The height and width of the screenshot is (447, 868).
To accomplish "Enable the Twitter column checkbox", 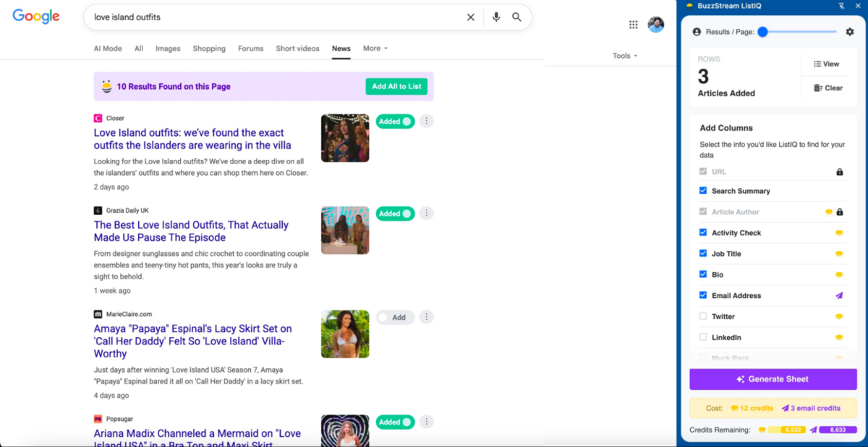I will (x=703, y=316).
